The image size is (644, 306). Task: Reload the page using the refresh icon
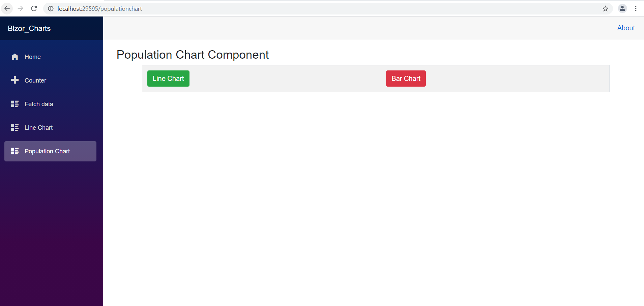(x=34, y=8)
